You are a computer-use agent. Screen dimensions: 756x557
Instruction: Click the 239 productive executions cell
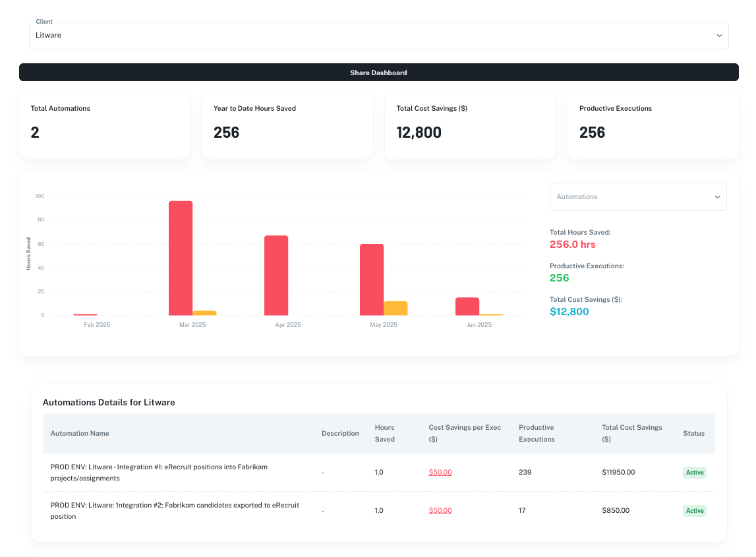(x=525, y=472)
